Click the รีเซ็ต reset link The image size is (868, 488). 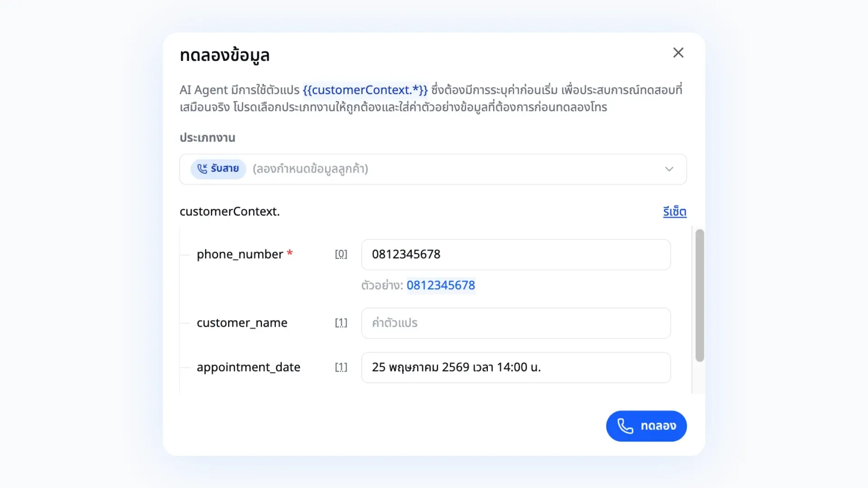click(x=675, y=211)
